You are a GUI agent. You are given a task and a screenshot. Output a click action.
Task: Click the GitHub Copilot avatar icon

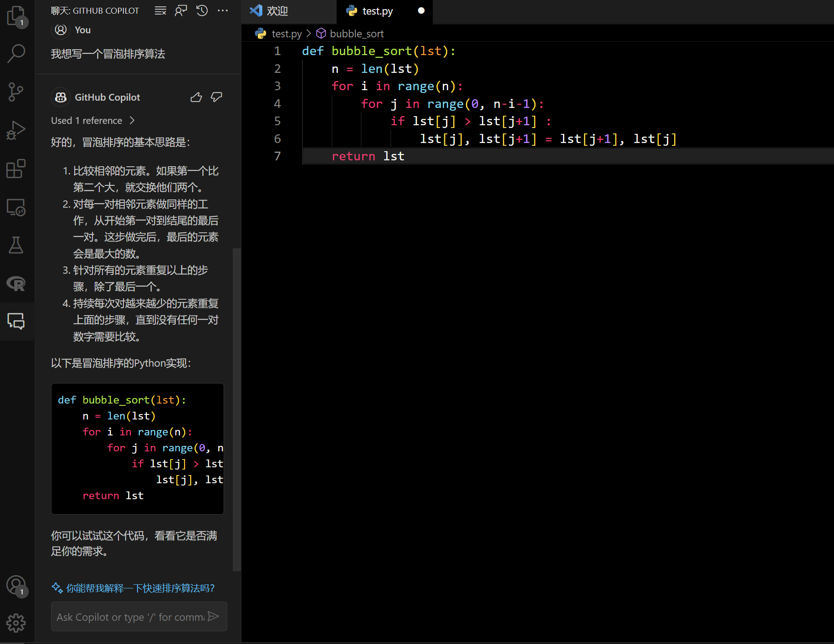coord(61,97)
